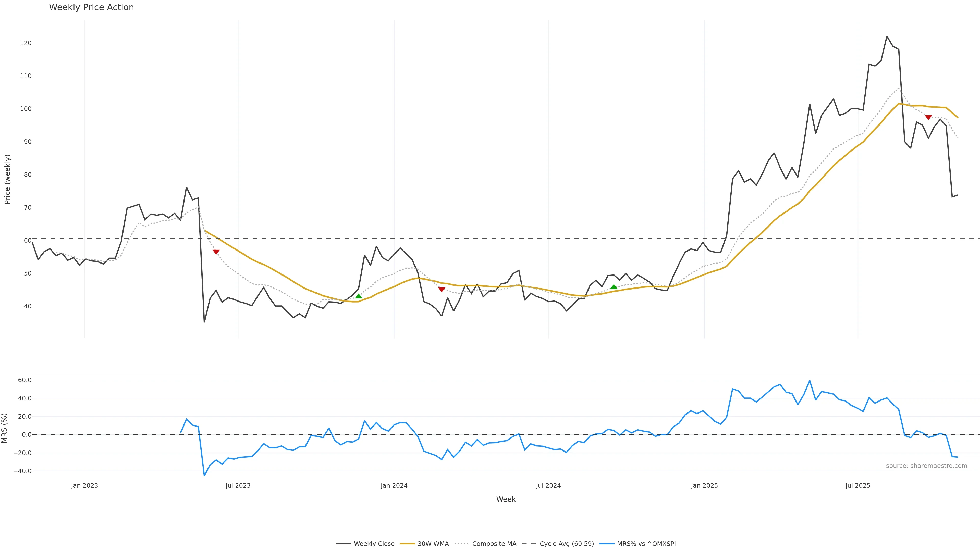The height and width of the screenshot is (551, 980).
Task: Click the blue MRS% legend line swatch
Action: (x=607, y=544)
